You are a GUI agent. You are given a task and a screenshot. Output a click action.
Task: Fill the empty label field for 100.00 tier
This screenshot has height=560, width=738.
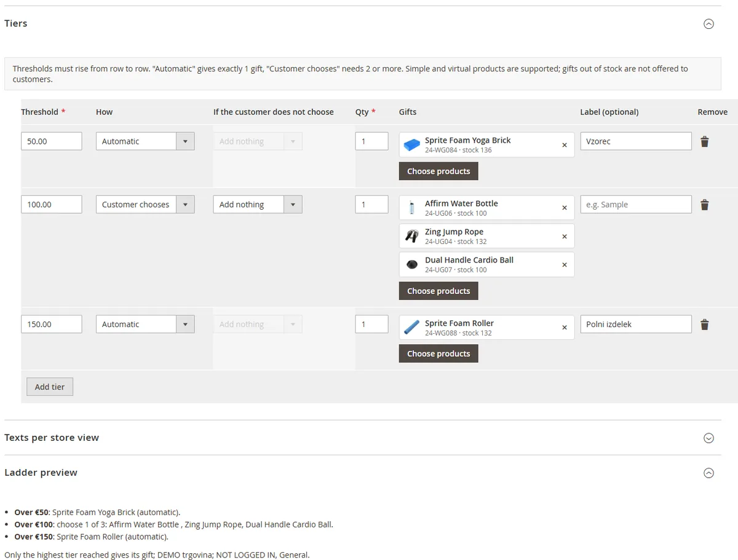coord(636,205)
